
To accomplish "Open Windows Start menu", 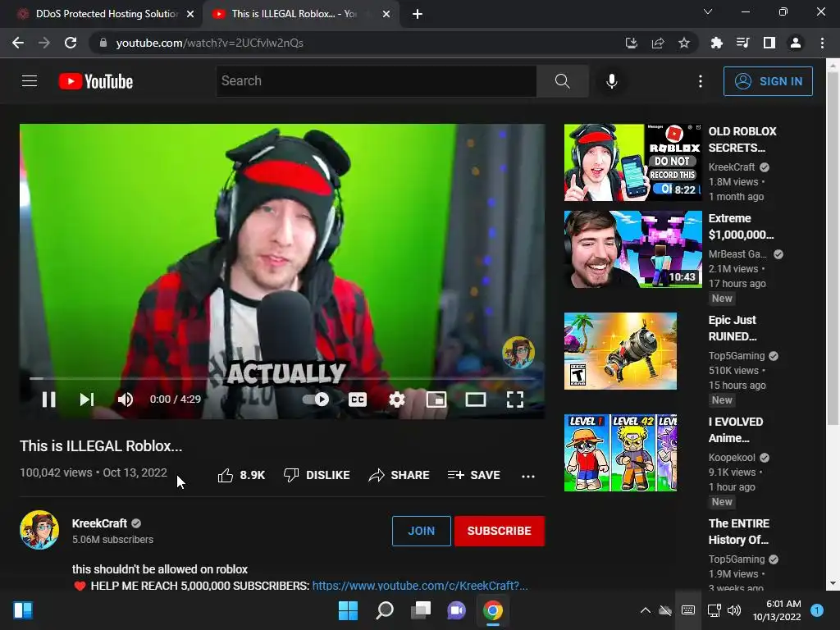I will (348, 610).
